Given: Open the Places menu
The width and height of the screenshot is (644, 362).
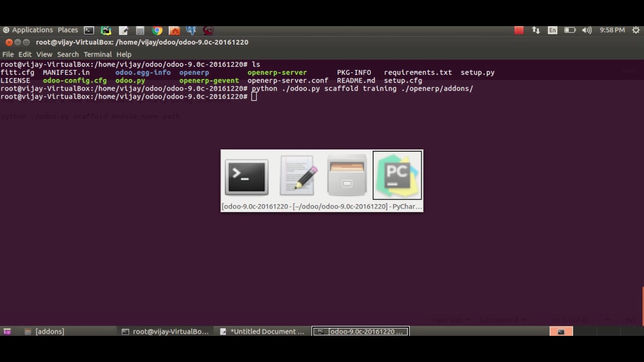Looking at the screenshot, I should coord(68,30).
